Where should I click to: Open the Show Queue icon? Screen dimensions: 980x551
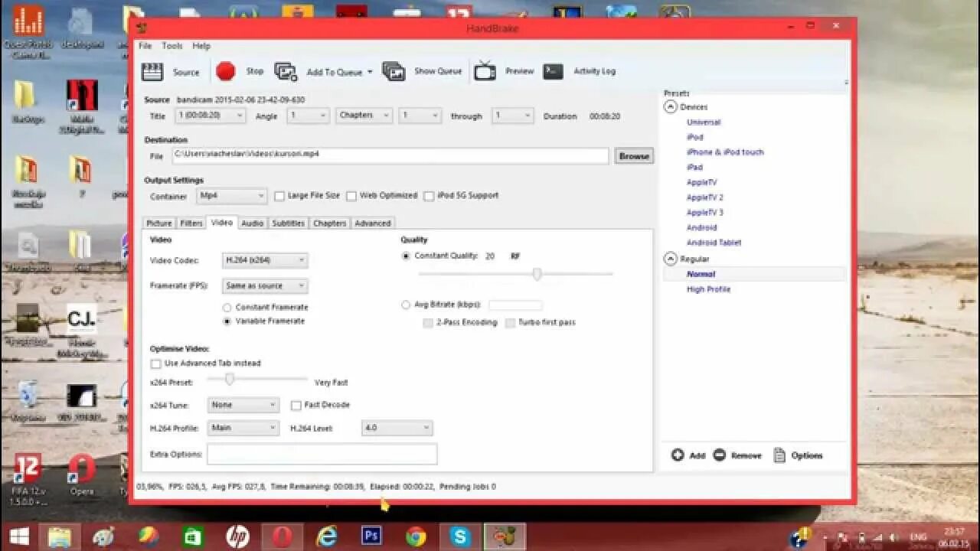point(394,71)
